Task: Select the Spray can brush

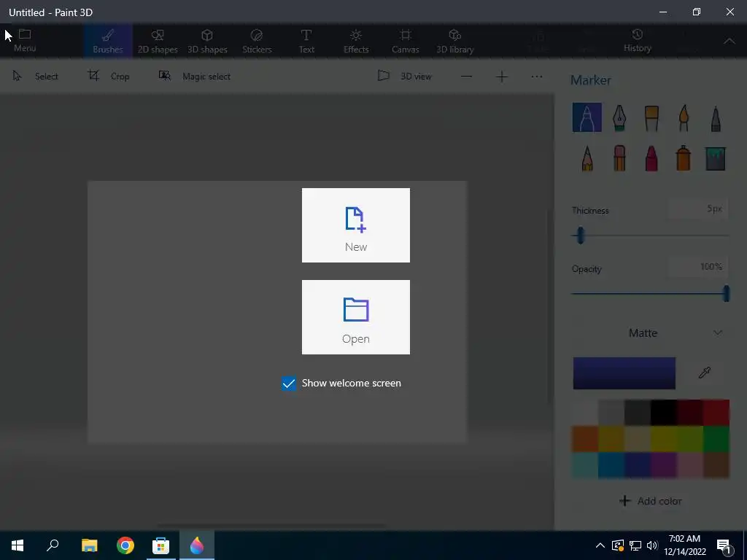Action: (684, 158)
